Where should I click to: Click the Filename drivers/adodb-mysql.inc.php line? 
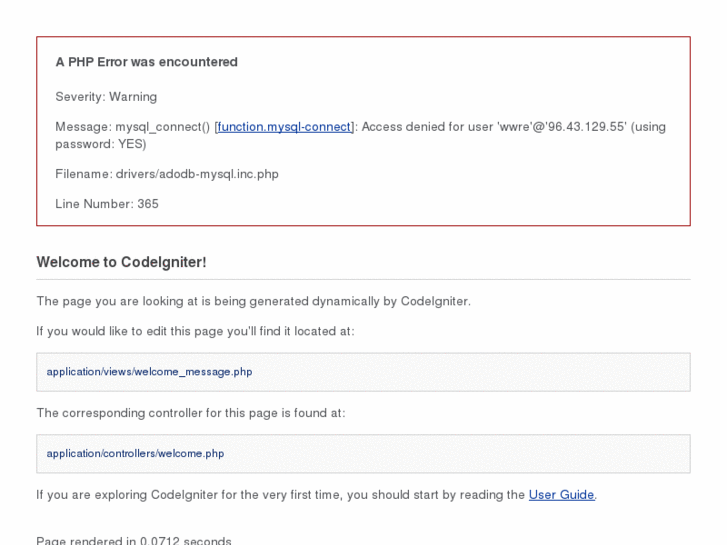(167, 174)
